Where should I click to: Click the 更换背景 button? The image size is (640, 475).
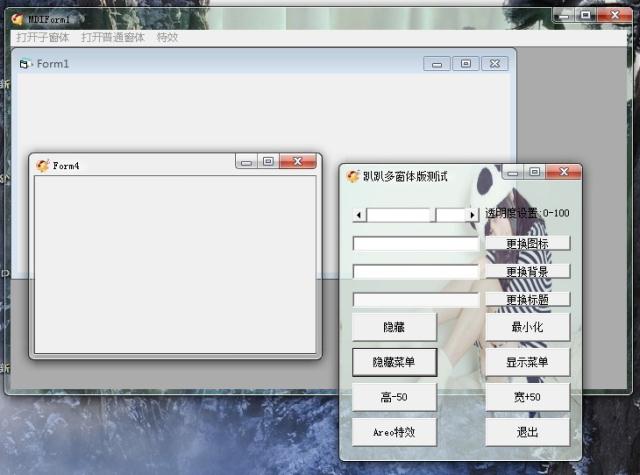527,271
